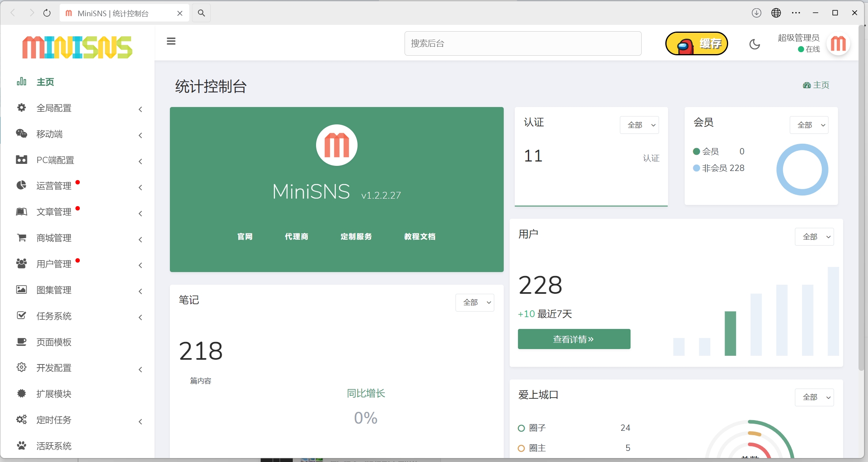Click the 缓存 cache button
The width and height of the screenshot is (868, 462).
tap(697, 43)
